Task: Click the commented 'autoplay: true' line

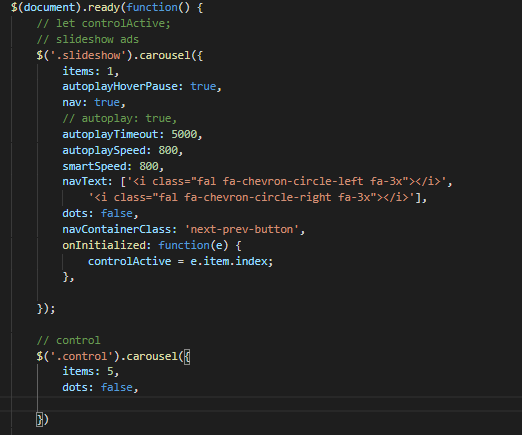Action: point(119,118)
